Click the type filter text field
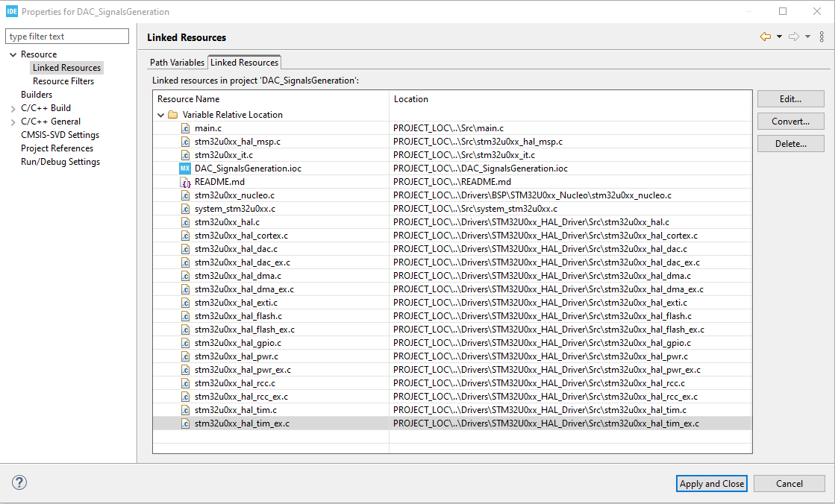835x504 pixels. (x=66, y=36)
